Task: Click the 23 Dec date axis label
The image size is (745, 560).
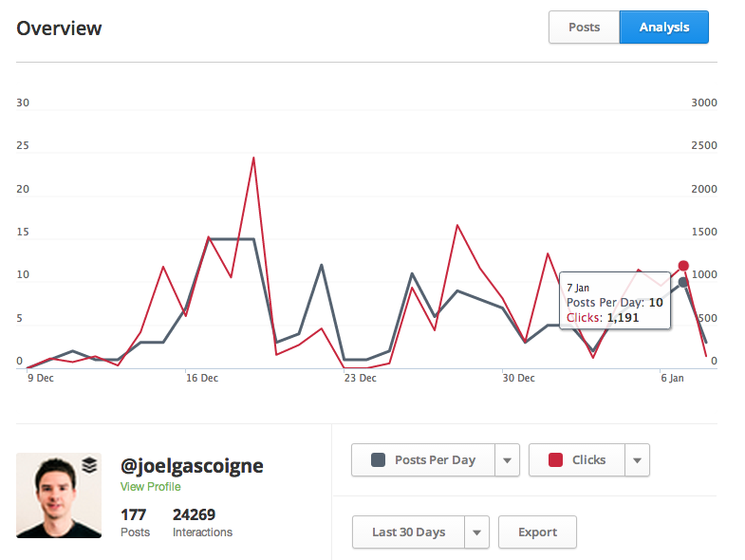Action: click(x=360, y=378)
